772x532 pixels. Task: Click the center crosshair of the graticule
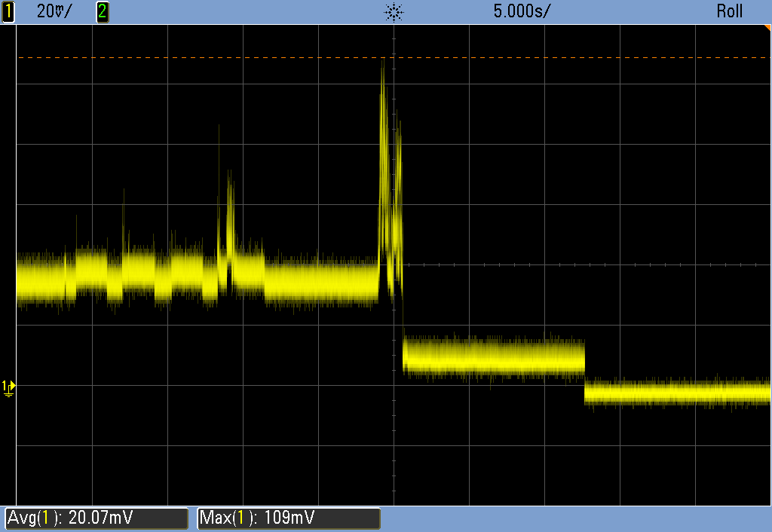coord(394,264)
